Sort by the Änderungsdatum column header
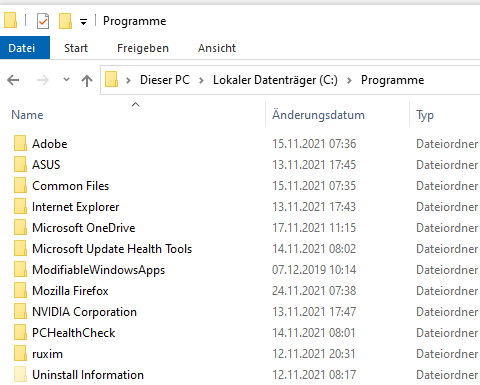 tap(318, 115)
